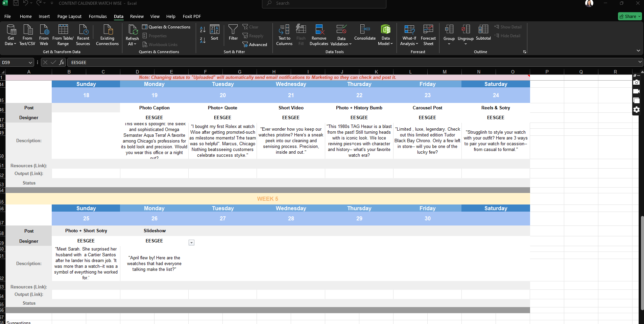The image size is (644, 324).
Task: Save the workbook from the title bar
Action: (x=16, y=3)
